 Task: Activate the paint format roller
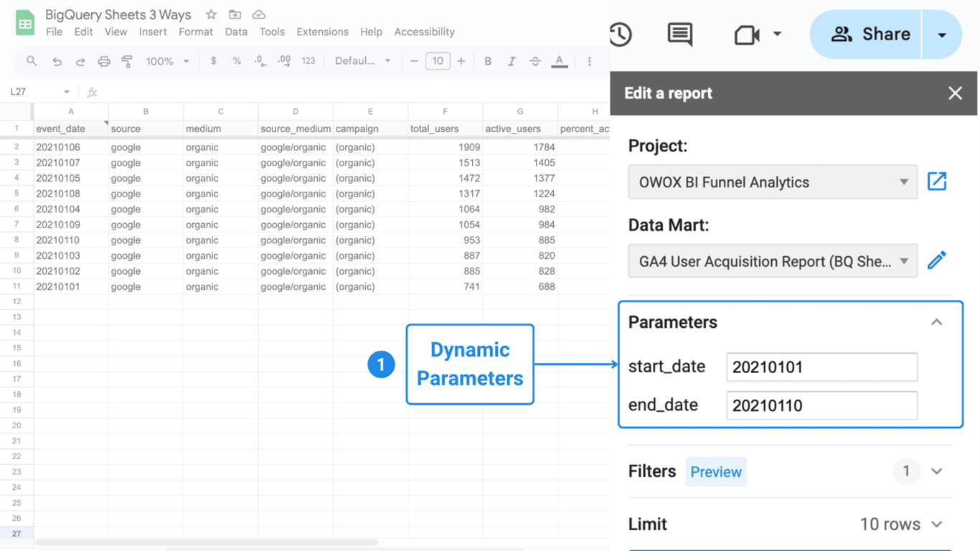point(127,62)
